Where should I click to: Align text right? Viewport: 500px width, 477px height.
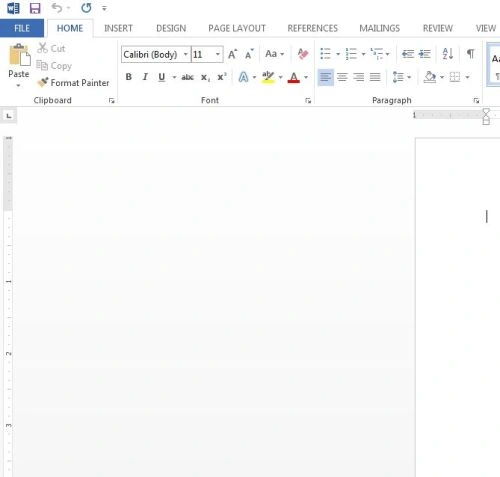coord(359,77)
